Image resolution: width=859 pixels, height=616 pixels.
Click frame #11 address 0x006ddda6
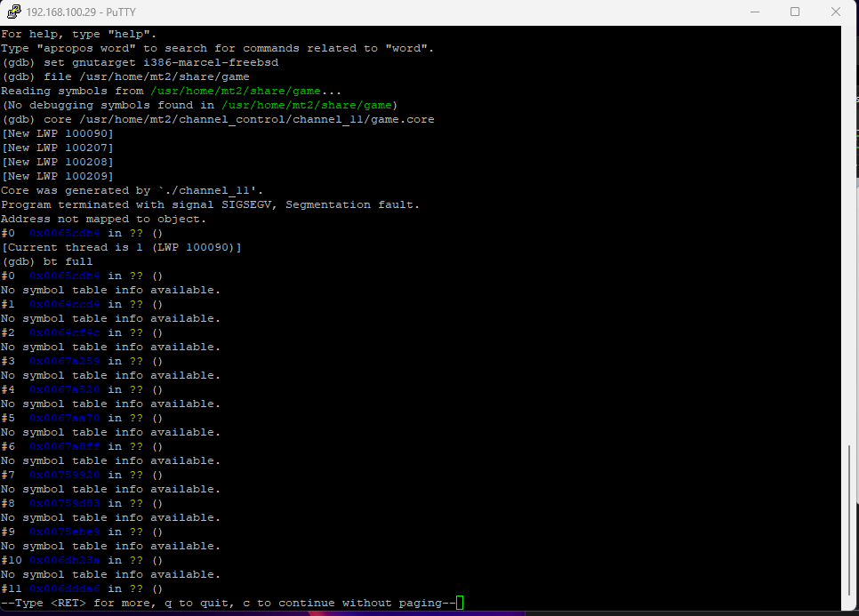(x=65, y=589)
